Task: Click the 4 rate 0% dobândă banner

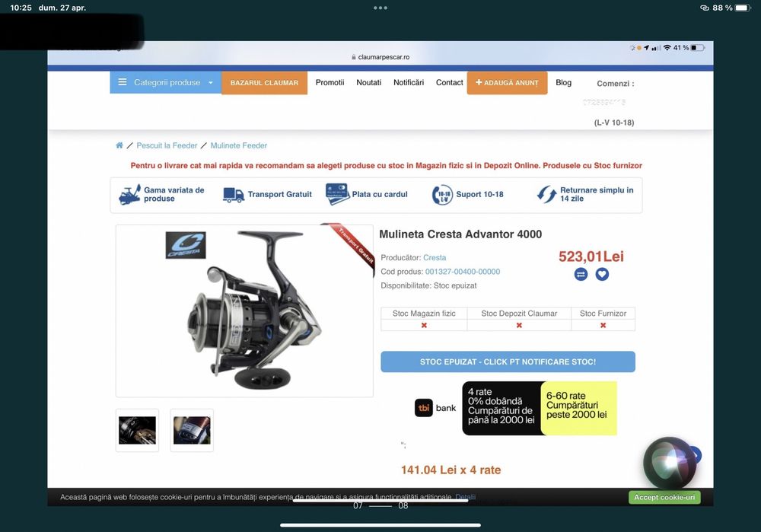Action: click(501, 408)
